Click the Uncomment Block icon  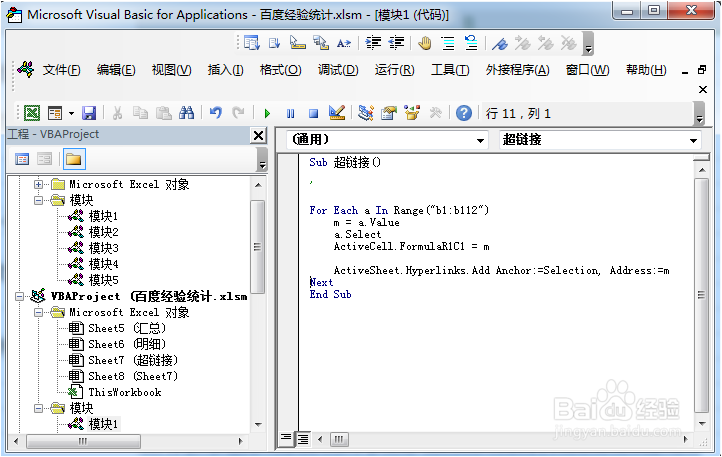click(471, 43)
